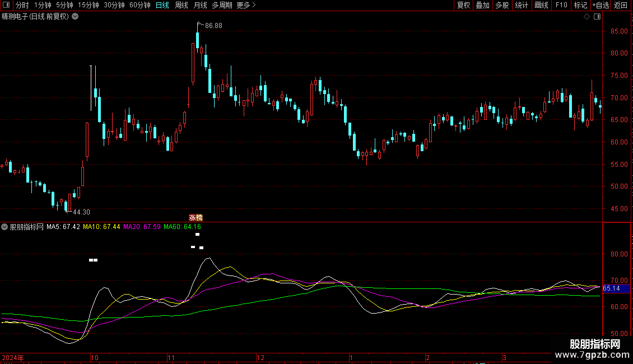Toggle the right side panel icon

point(597,17)
